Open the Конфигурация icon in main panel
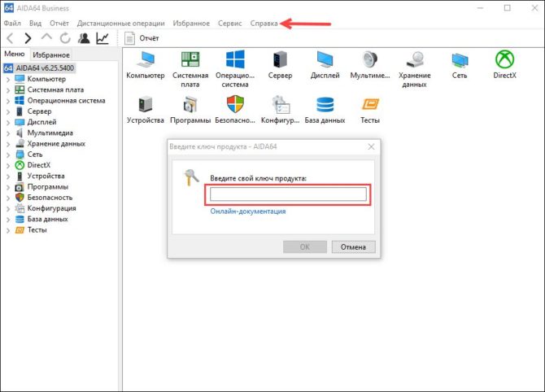 coord(280,104)
